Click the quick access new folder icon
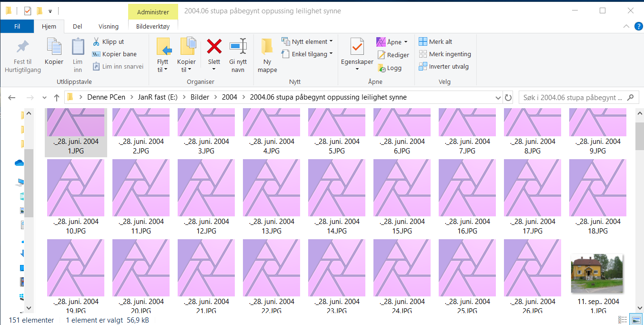644x325 pixels. tap(40, 10)
